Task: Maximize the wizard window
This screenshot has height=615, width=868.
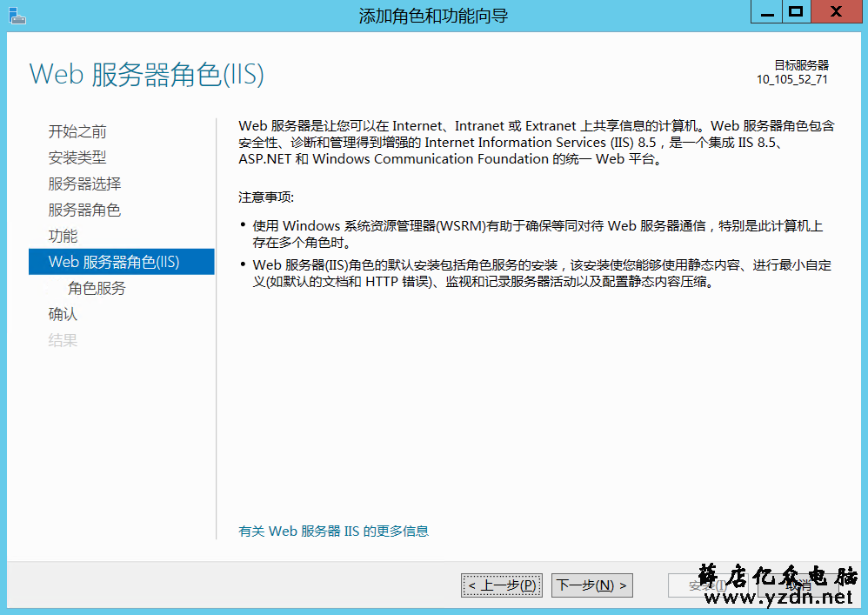Action: click(x=796, y=11)
